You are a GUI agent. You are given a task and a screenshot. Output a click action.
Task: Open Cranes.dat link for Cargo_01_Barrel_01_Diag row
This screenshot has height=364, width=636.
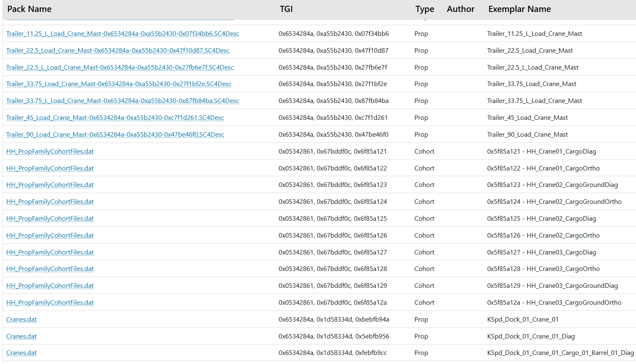coord(21,353)
